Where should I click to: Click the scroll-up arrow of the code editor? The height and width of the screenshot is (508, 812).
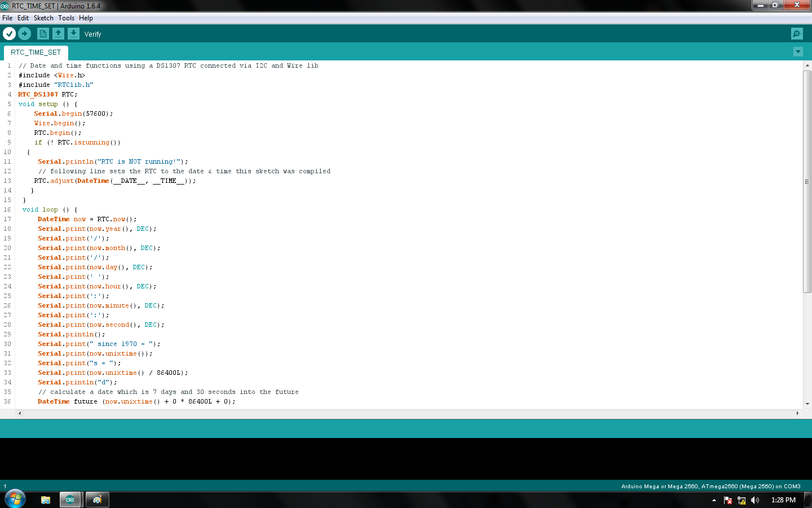807,65
